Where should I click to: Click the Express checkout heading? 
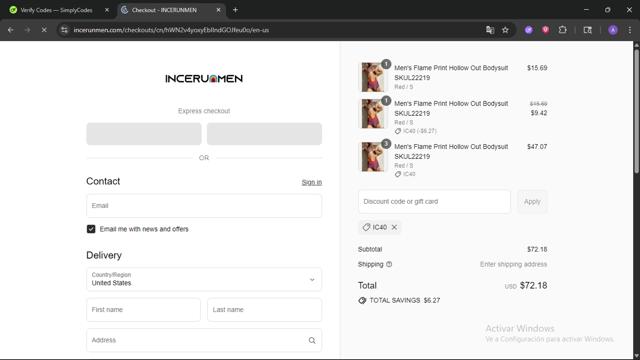click(204, 111)
